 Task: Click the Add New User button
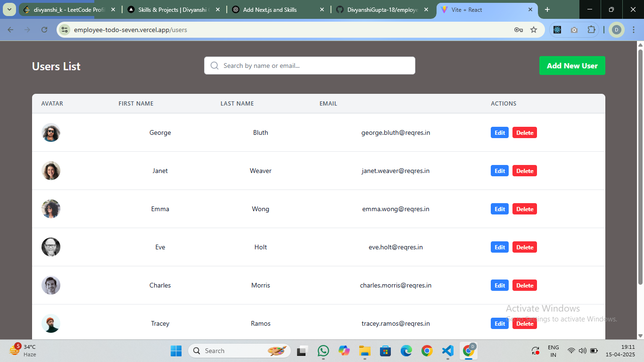[x=572, y=66]
